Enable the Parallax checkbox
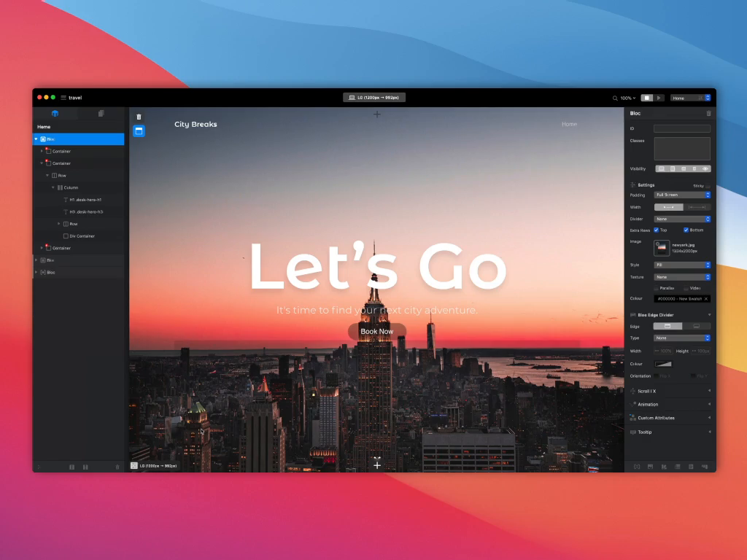This screenshot has height=560, width=747. point(656,288)
